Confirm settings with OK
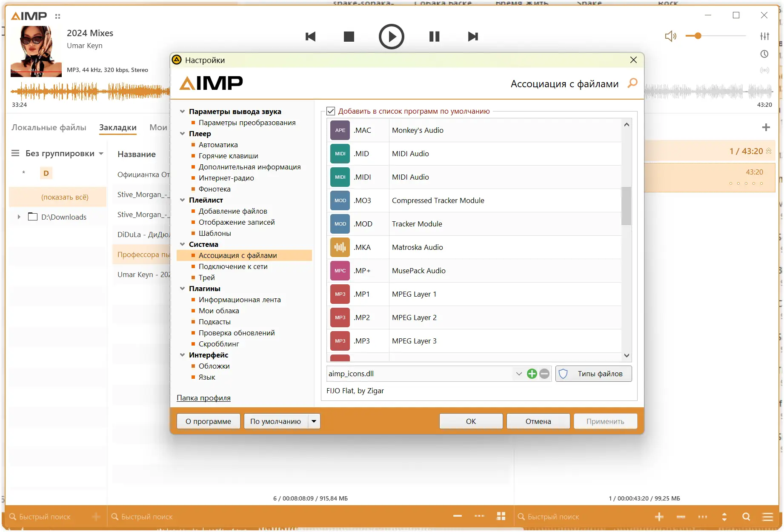The width and height of the screenshot is (784, 532). click(x=471, y=421)
